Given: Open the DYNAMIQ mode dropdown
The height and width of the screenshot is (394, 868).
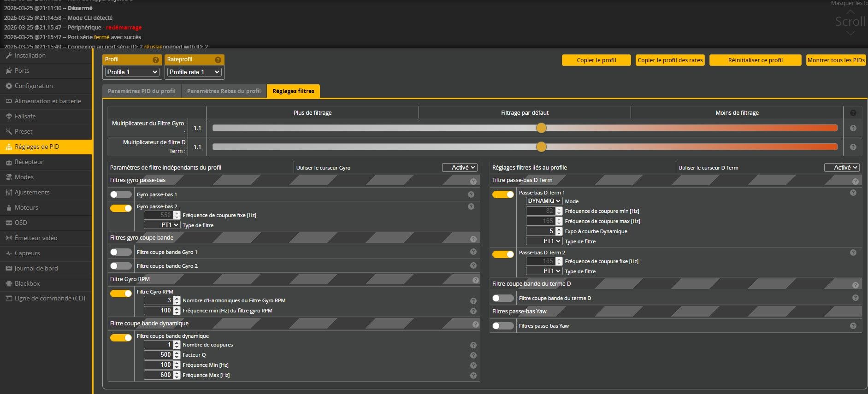Looking at the screenshot, I should [x=544, y=201].
